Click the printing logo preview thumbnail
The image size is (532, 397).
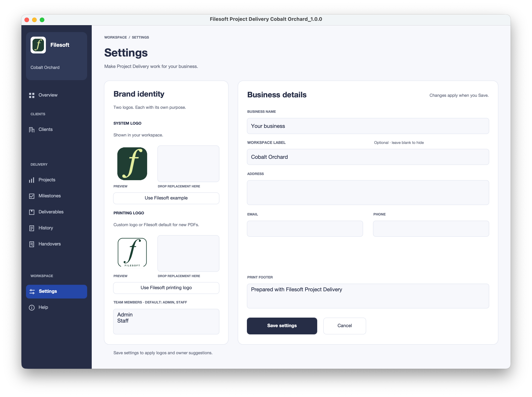[132, 253]
